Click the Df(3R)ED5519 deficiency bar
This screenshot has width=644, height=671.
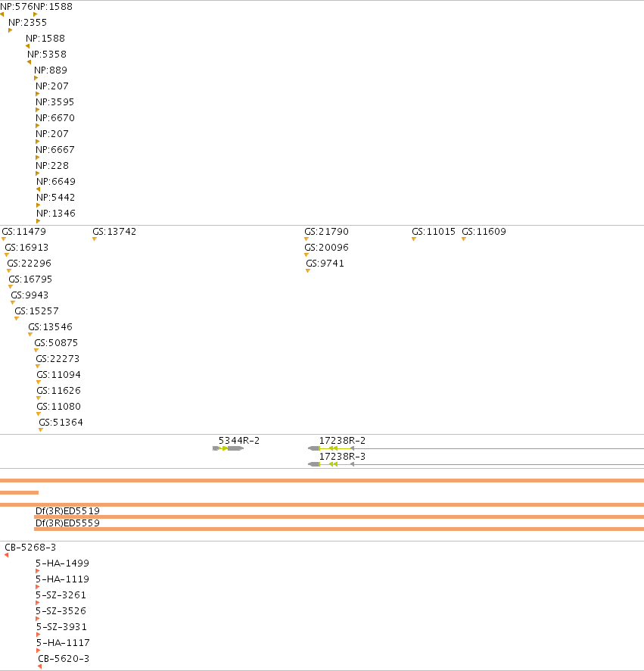pos(339,517)
